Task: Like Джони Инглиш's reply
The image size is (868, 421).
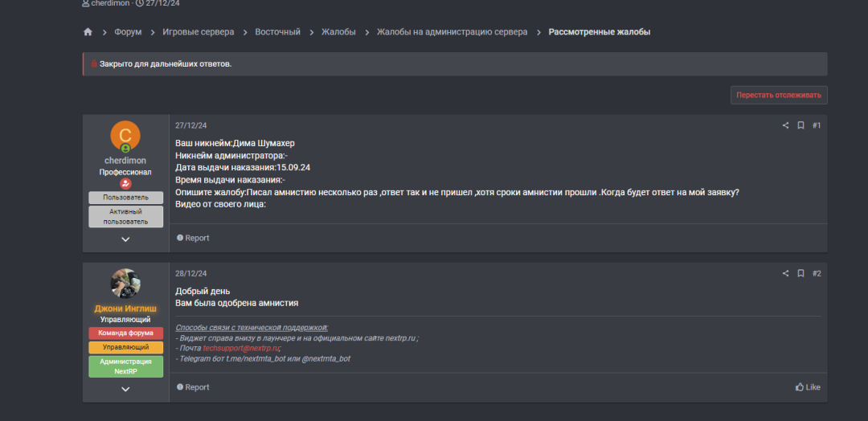Action: tap(808, 387)
